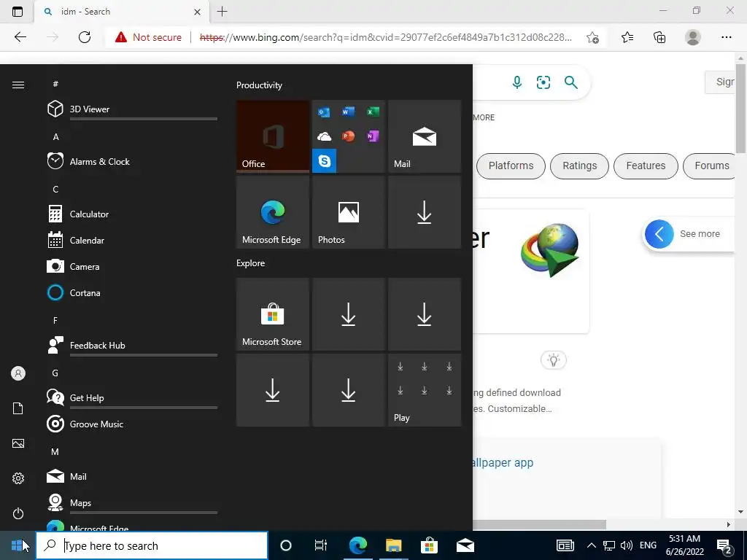
Task: Open the Microsoft Edge tile
Action: click(x=273, y=212)
